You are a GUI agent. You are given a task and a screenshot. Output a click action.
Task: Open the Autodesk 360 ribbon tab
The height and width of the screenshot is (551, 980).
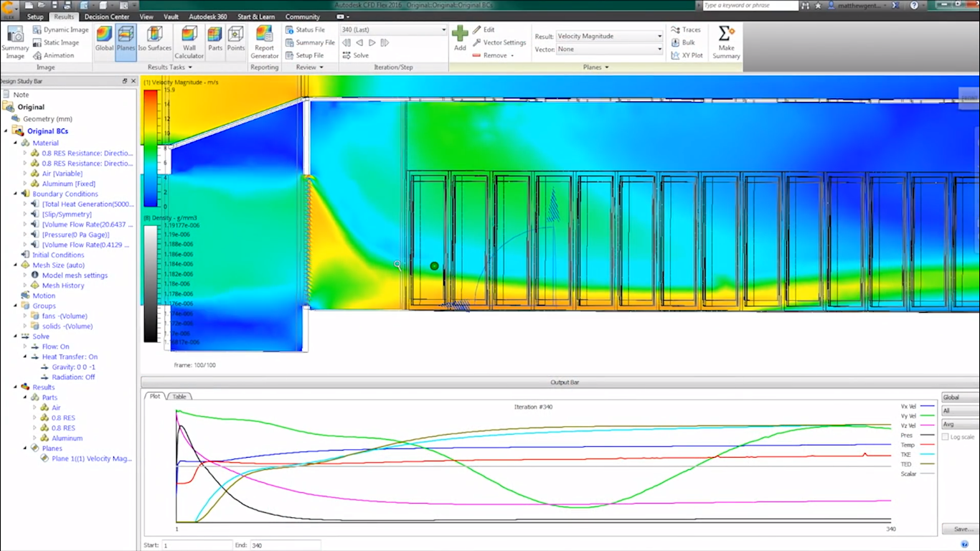tap(208, 17)
